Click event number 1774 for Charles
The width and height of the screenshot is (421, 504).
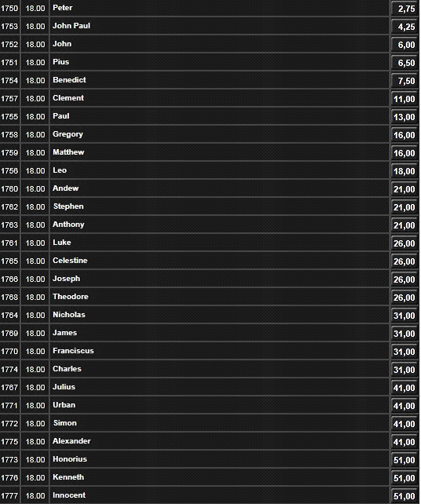pyautogui.click(x=9, y=370)
